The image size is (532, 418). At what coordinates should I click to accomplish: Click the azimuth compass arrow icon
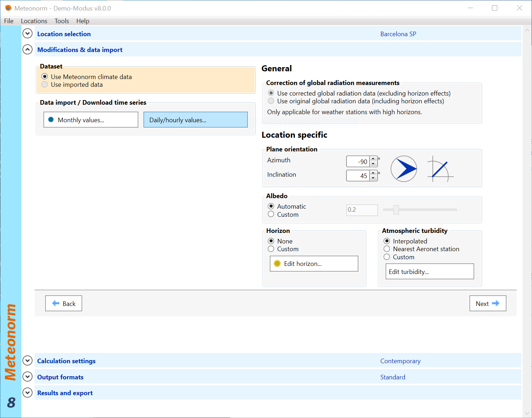(x=404, y=169)
